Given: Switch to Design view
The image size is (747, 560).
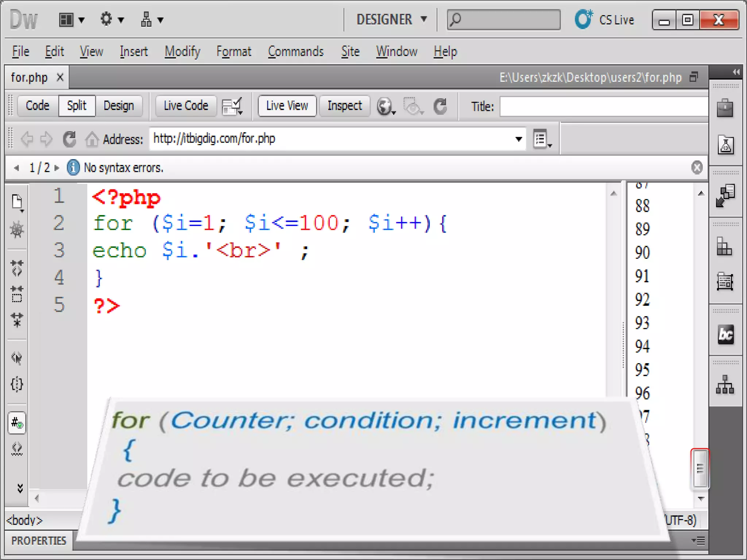Looking at the screenshot, I should point(119,106).
